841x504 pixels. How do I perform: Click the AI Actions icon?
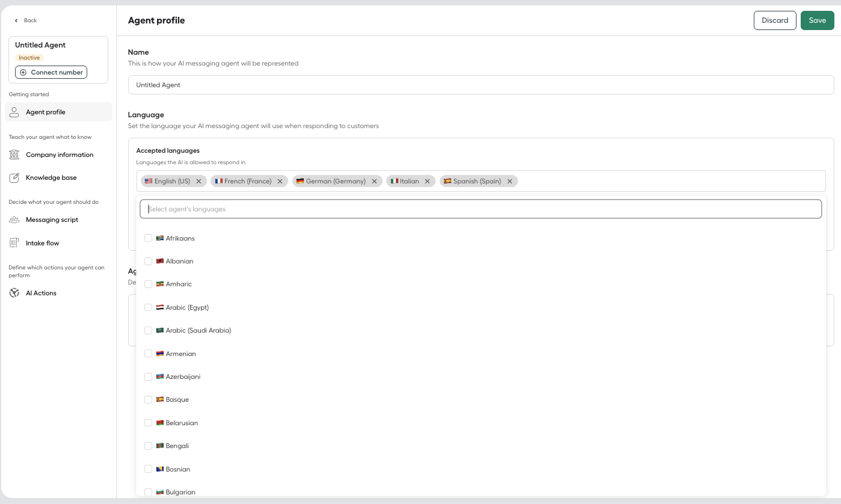[14, 293]
